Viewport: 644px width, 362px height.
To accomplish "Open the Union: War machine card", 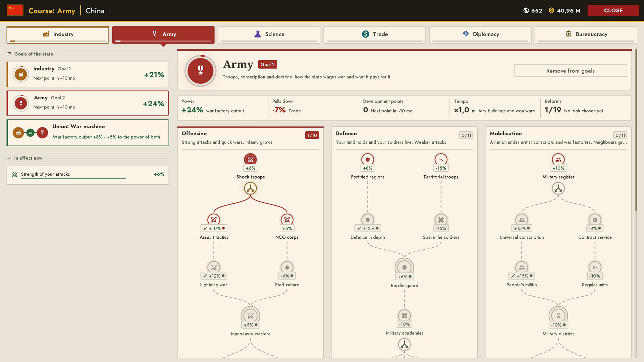I will [88, 133].
